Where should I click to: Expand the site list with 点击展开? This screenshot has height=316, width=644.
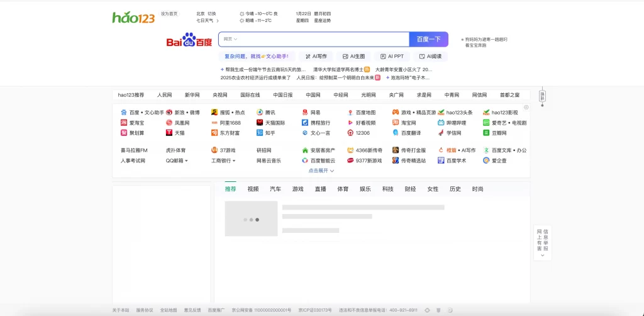321,171
